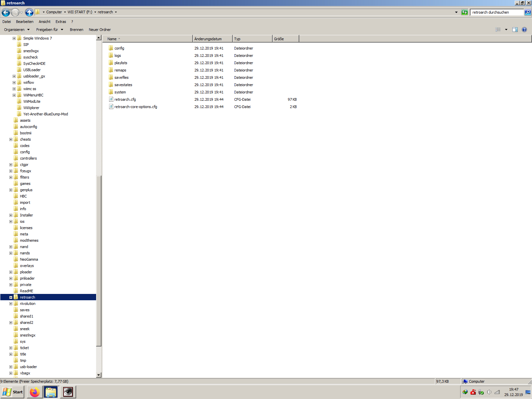Click the tree pane scrollbar down arrow
This screenshot has height=399, width=532.
click(99, 375)
